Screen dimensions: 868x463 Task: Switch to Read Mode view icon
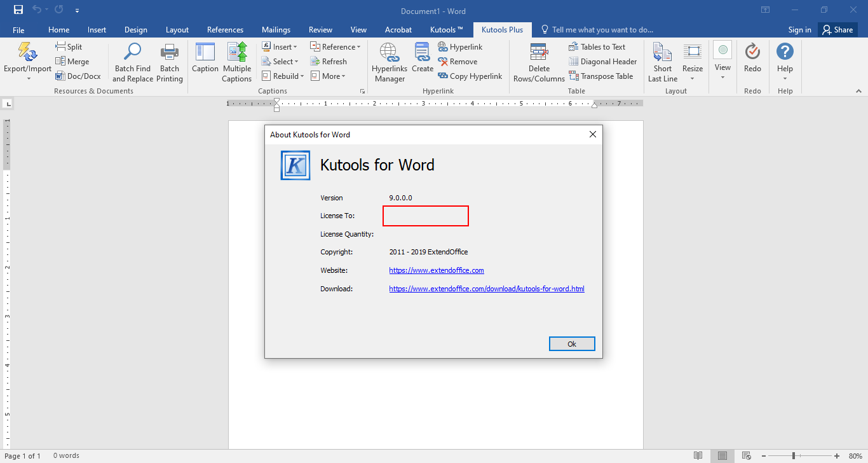698,456
